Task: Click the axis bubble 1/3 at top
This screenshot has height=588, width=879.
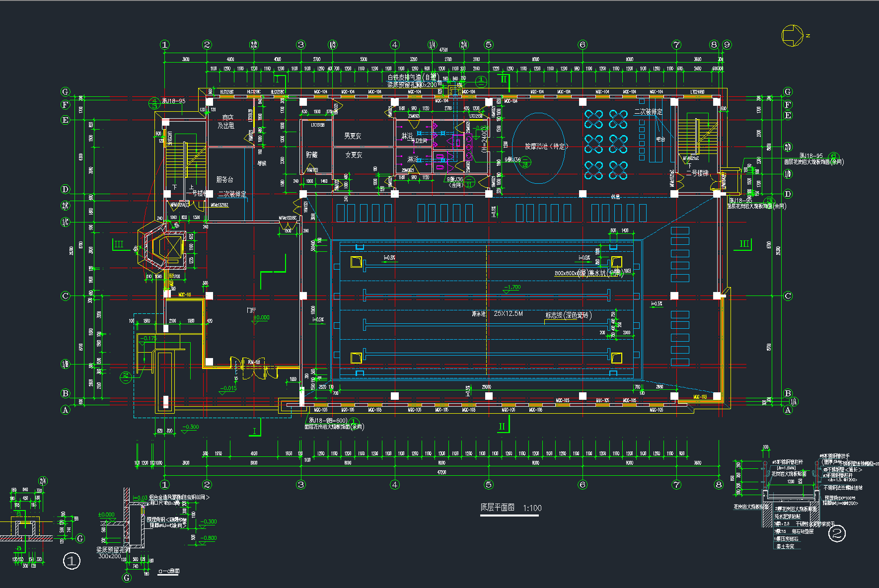Action: pyautogui.click(x=332, y=45)
